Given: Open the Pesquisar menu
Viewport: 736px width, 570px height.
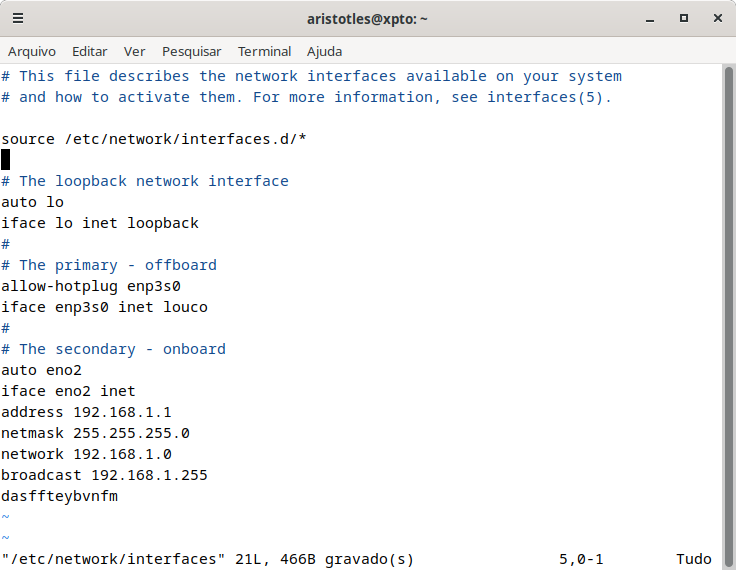Looking at the screenshot, I should pyautogui.click(x=192, y=51).
